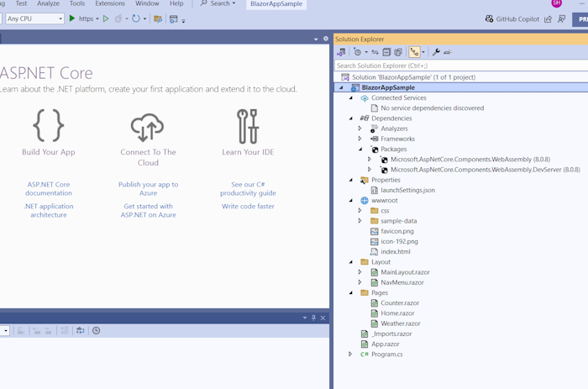The width and height of the screenshot is (588, 389).
Task: Click the Pending Changes Filter clock icon
Action: tap(357, 52)
